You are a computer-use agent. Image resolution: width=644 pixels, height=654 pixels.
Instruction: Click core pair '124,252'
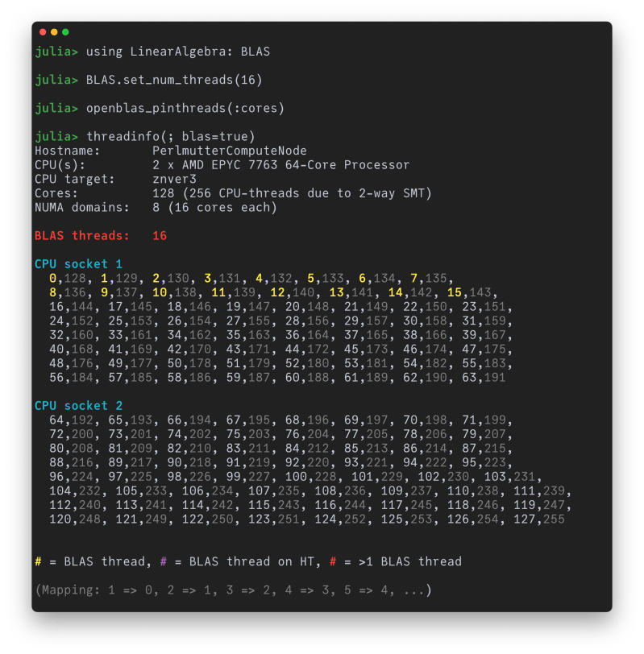340,519
